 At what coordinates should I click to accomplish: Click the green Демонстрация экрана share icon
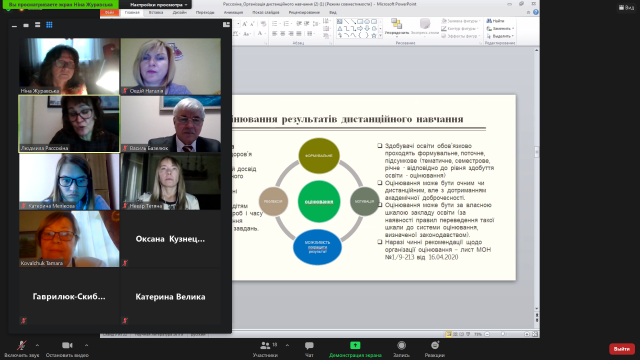(x=355, y=346)
